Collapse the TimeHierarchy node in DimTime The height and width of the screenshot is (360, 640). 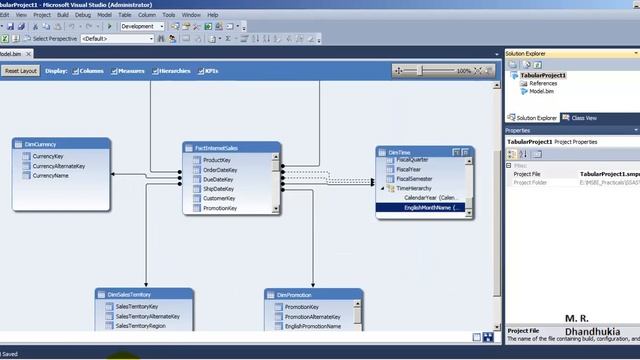click(x=382, y=189)
